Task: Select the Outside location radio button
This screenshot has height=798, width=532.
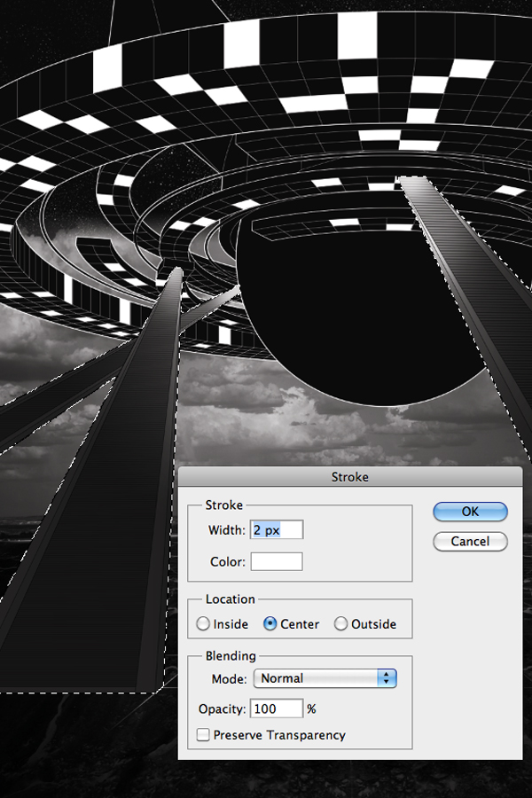Action: [340, 624]
